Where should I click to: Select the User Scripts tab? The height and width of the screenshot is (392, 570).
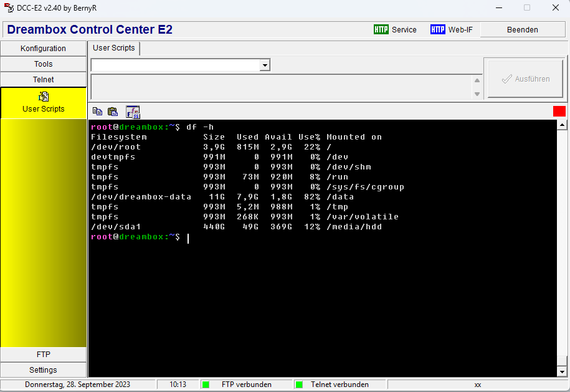114,48
